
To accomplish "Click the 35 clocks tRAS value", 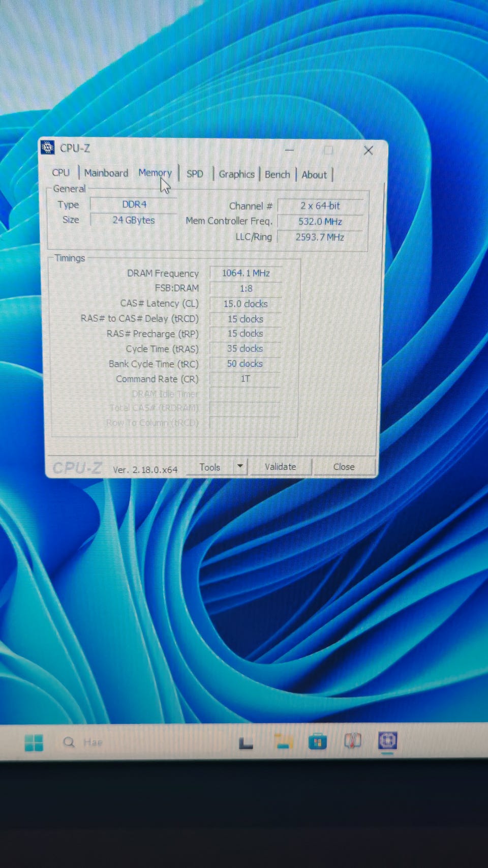I will tap(245, 349).
